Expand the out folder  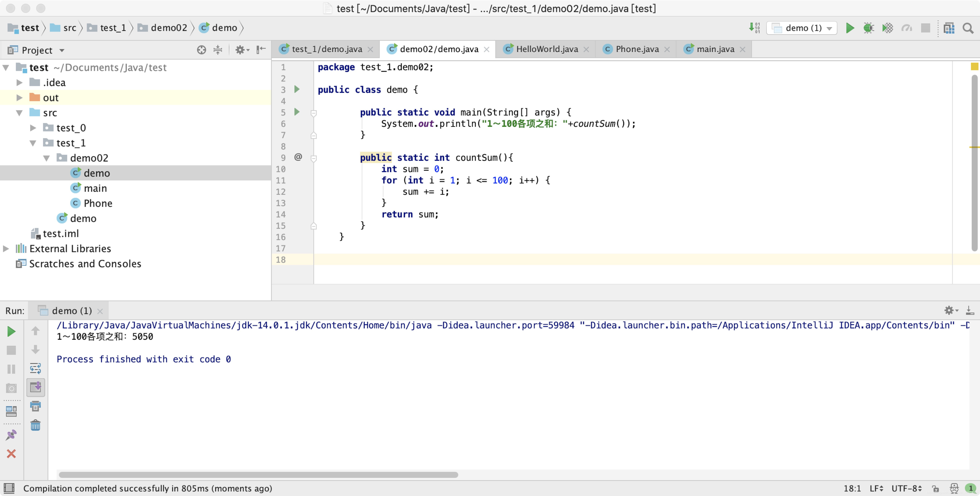(x=19, y=98)
